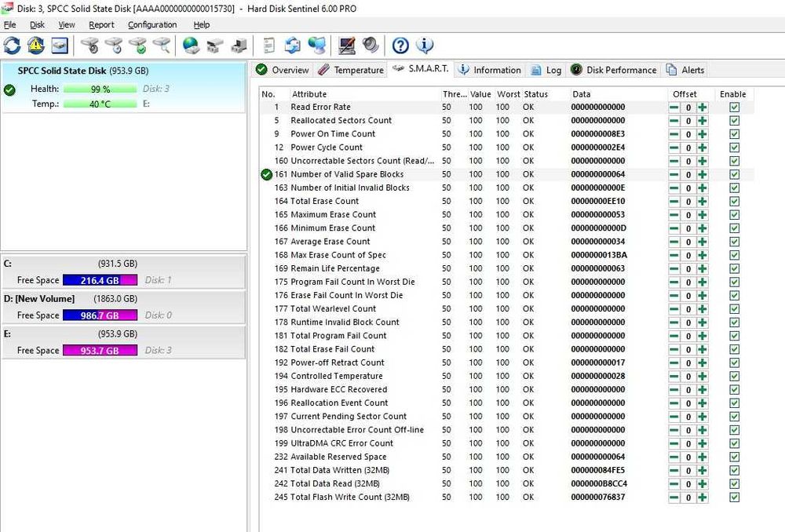Uncheck Enable for Remain Life Percentage
The image size is (785, 532).
coord(734,269)
